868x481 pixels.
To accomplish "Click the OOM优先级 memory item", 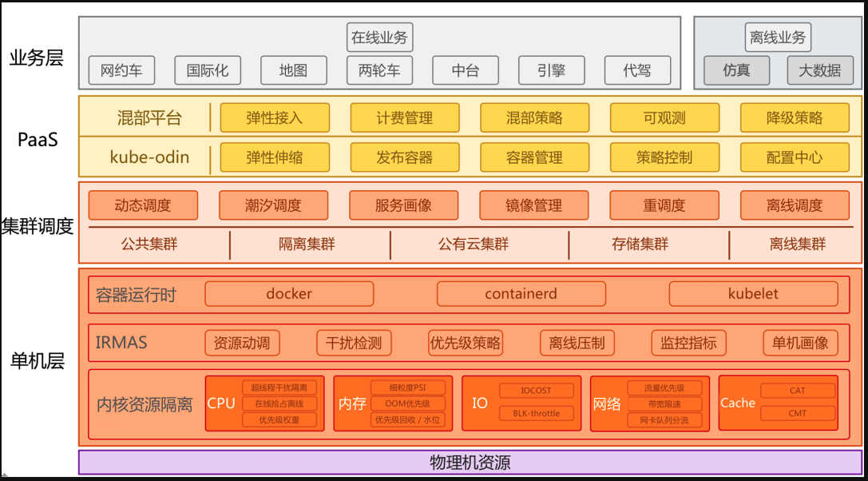I will click(x=407, y=403).
